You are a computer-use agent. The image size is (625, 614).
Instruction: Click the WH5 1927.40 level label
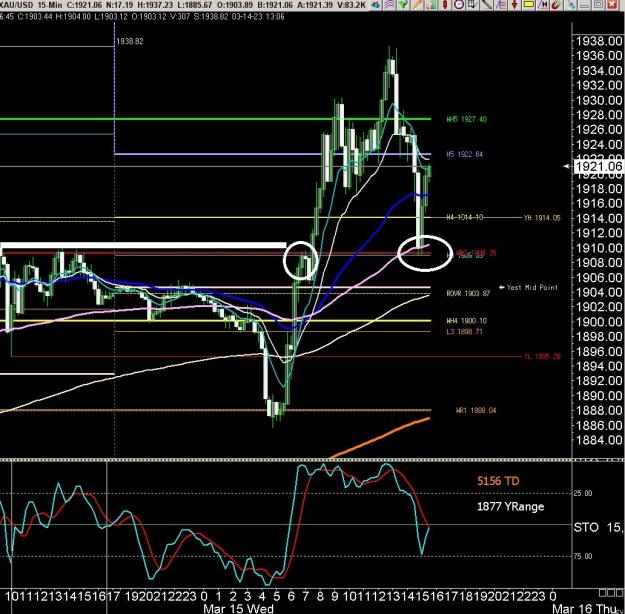[x=466, y=119]
